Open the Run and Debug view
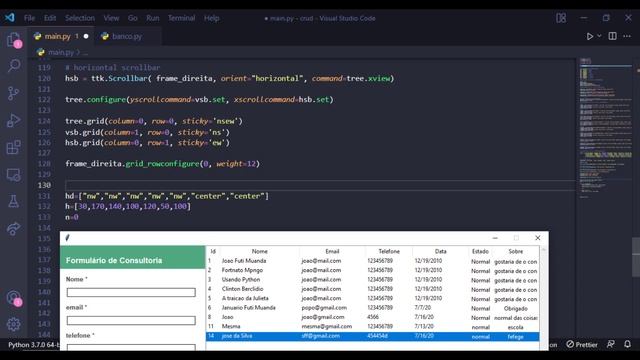Viewport: 640px width, 360px height. [x=13, y=120]
